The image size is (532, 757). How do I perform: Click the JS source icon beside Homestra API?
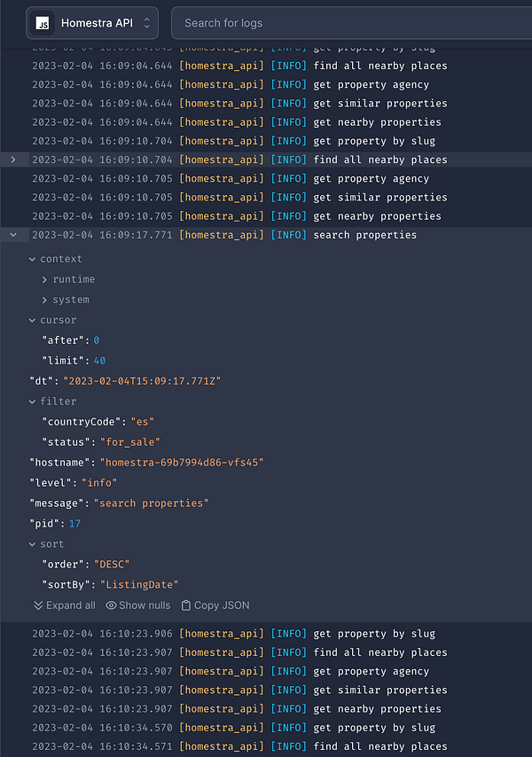[x=43, y=23]
